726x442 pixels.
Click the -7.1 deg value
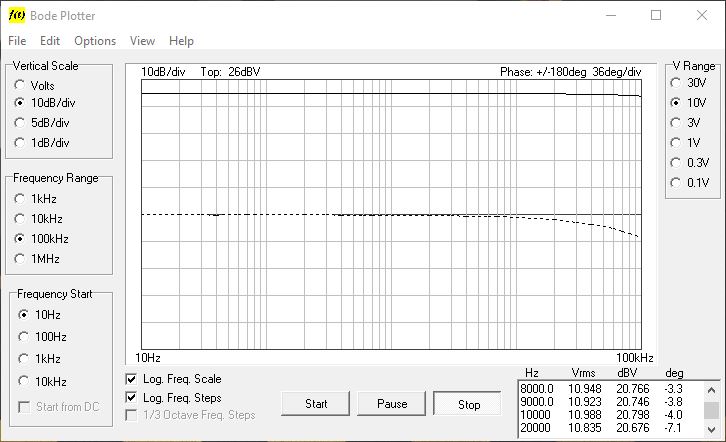pyautogui.click(x=673, y=428)
